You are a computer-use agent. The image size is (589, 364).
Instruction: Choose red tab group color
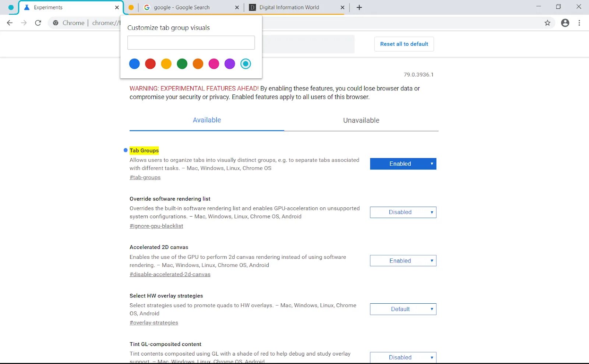tap(150, 64)
